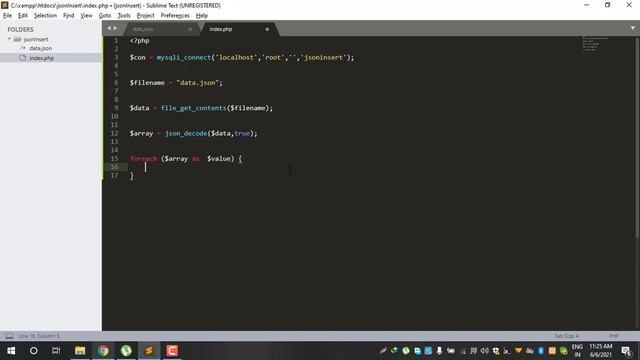Click file_get_contents in line 9
Viewport: 640px width, 360px height.
pyautogui.click(x=193, y=108)
